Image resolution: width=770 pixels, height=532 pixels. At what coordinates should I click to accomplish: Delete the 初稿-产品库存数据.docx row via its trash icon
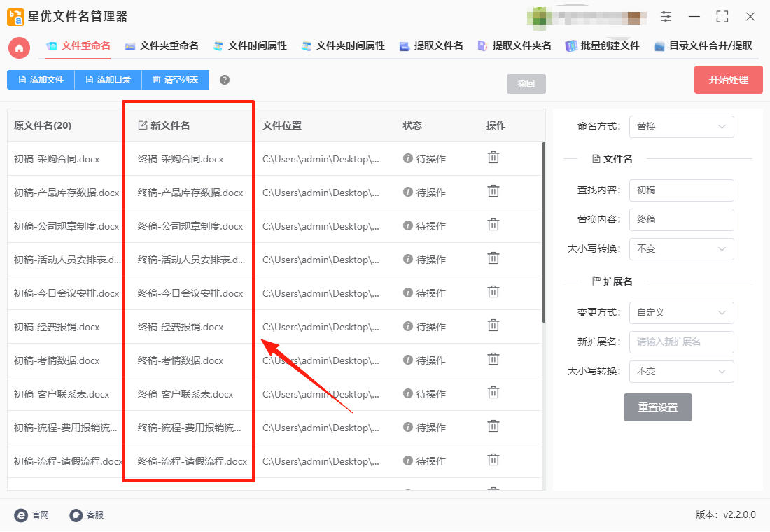[x=493, y=191]
